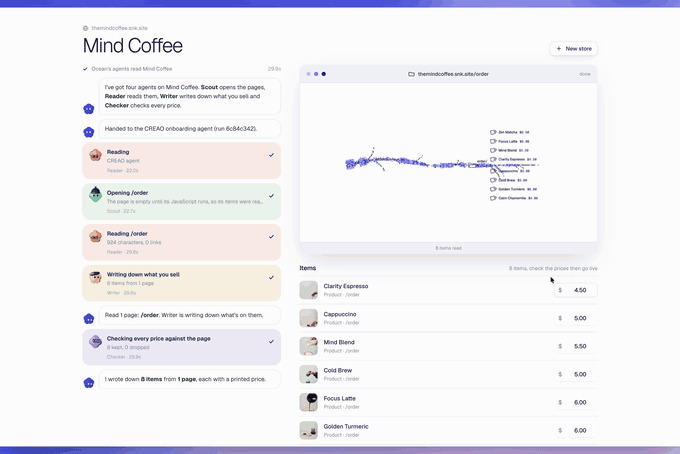Image resolution: width=680 pixels, height=454 pixels.
Task: Click the '8 kept, 0 dropped' text
Action: point(128,347)
